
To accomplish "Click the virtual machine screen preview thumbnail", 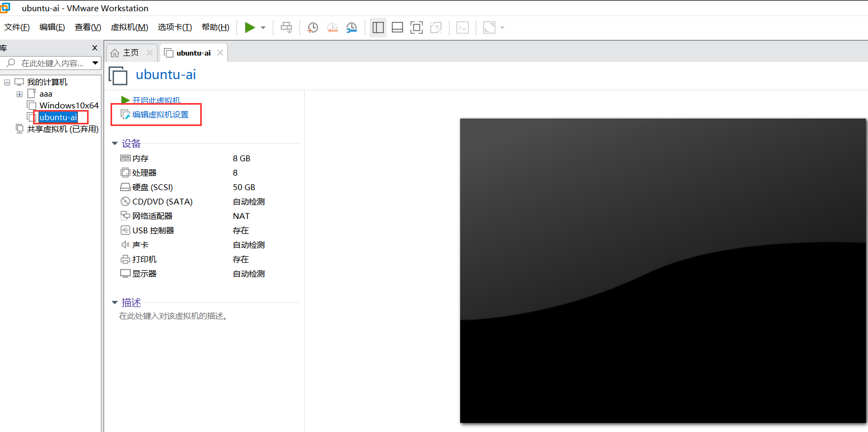I will coord(663,271).
